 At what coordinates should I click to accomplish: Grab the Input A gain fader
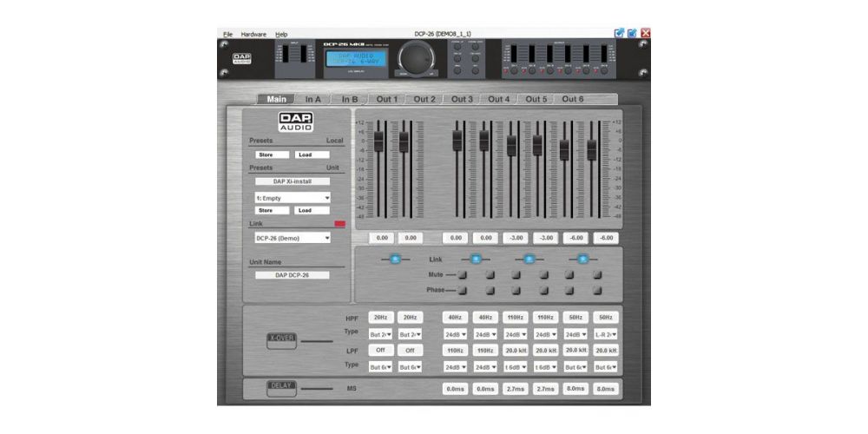coord(378,141)
